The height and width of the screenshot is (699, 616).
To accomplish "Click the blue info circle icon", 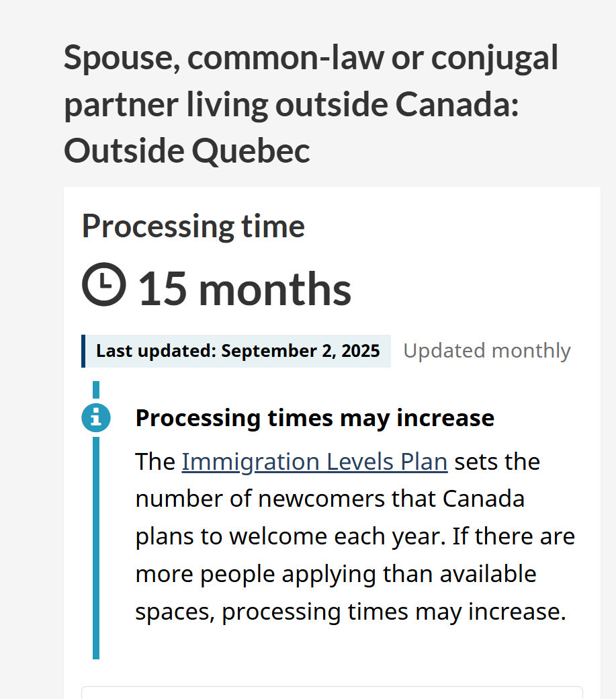I will click(96, 417).
